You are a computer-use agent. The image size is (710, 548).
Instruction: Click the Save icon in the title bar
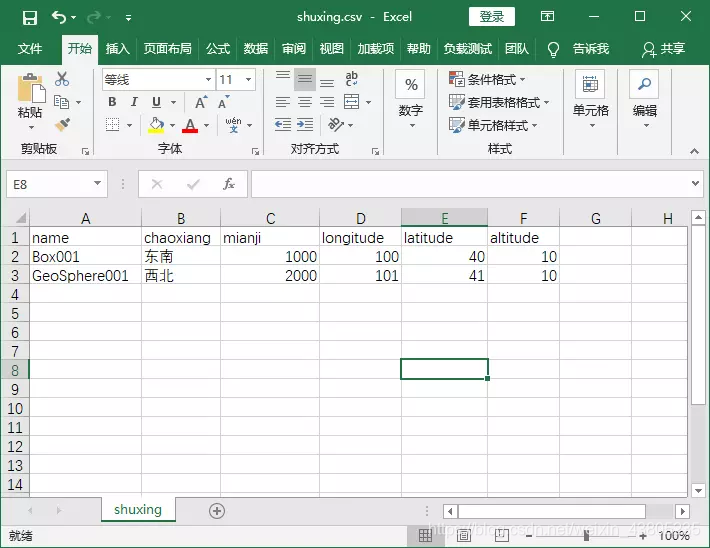click(x=29, y=18)
